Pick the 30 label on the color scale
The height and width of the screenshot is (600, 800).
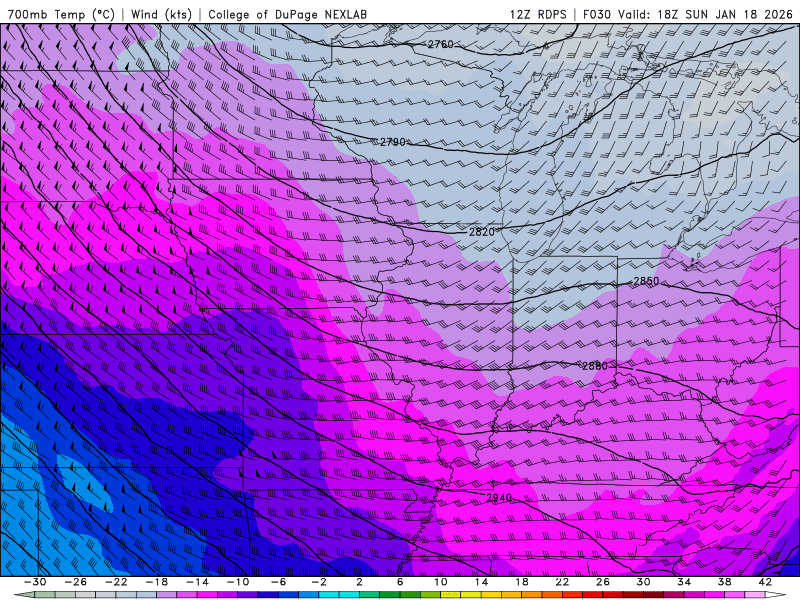click(x=643, y=582)
